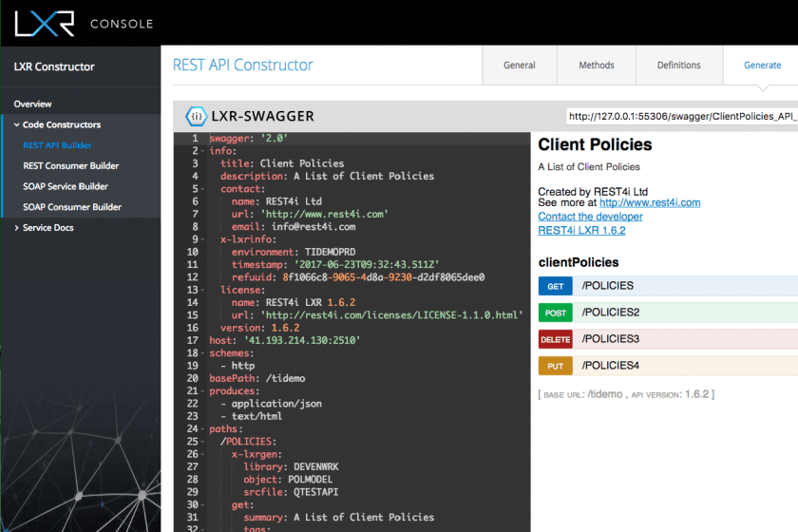
Task: Click the GET method badge
Action: point(556,286)
